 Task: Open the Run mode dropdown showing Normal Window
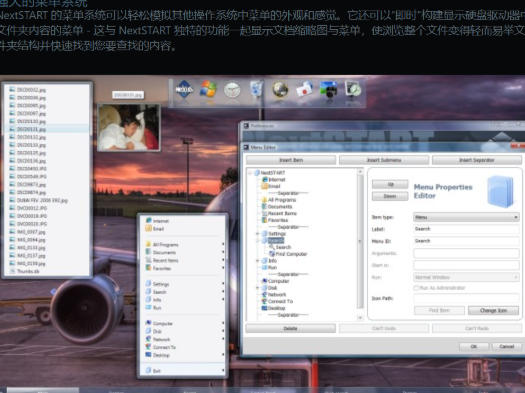(x=466, y=277)
